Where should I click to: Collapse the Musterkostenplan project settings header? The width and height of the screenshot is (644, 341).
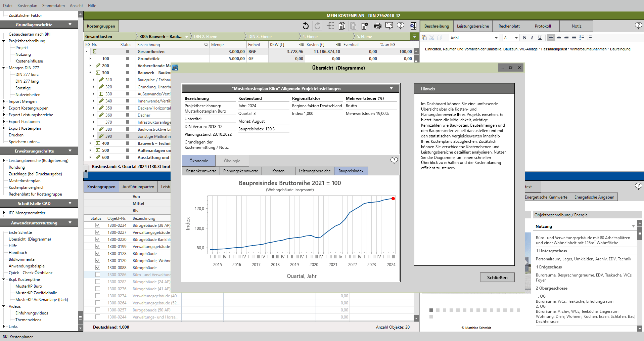point(391,88)
